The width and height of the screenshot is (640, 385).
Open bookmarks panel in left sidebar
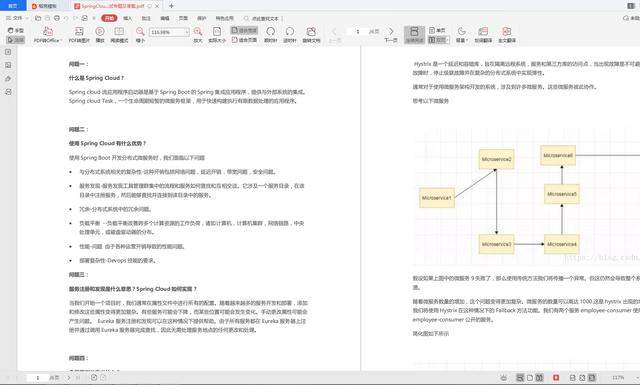(8, 52)
